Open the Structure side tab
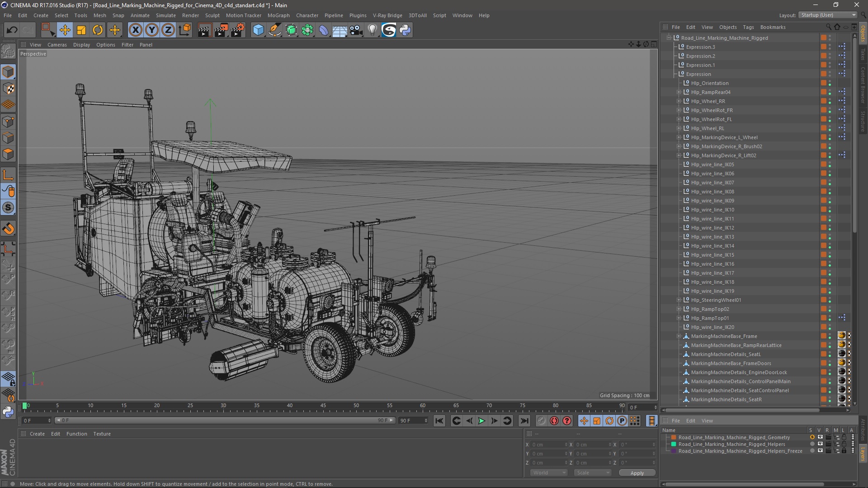 (863, 121)
